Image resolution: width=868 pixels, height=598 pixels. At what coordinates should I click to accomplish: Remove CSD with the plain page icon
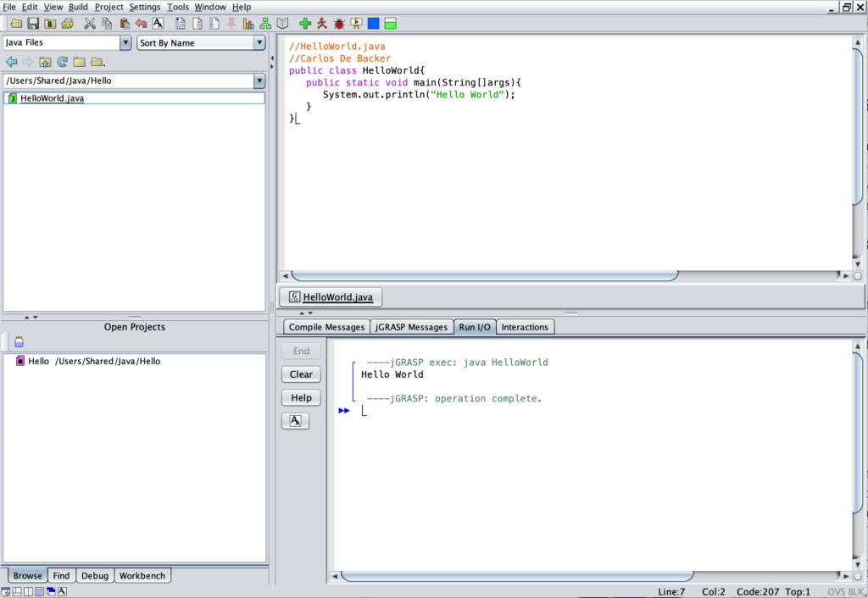pos(198,24)
